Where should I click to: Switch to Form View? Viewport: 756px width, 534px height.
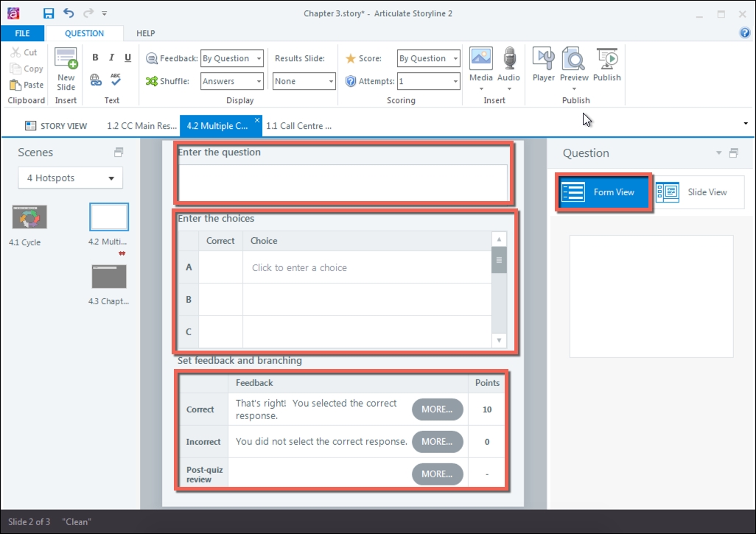pos(603,192)
